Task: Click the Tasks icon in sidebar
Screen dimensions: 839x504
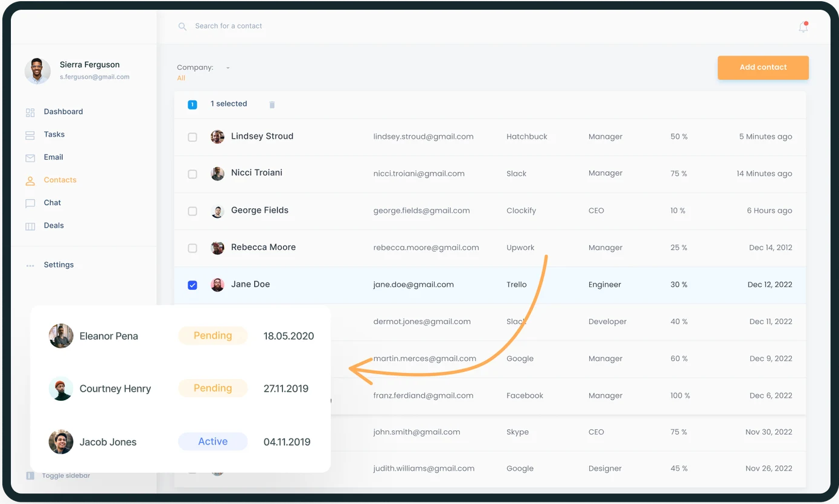Action: [x=30, y=135]
